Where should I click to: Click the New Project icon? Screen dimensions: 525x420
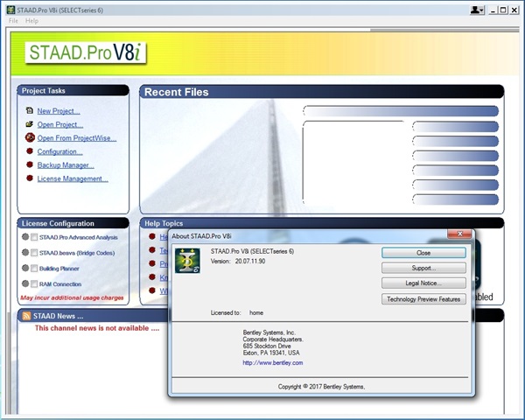[30, 110]
